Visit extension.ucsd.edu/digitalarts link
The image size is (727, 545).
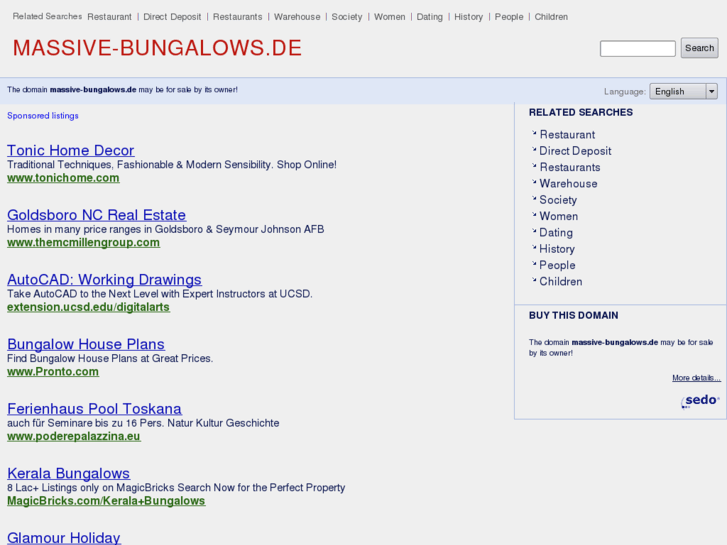89,307
